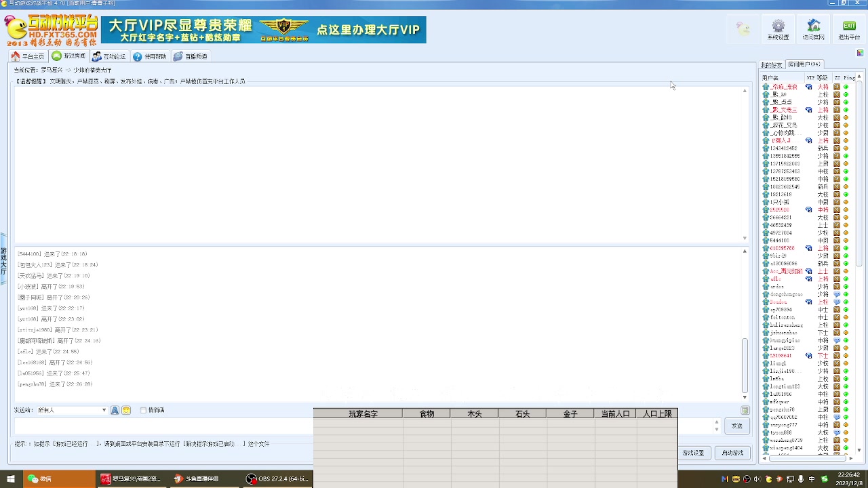Click the chat message input field
Image resolution: width=868 pixels, height=488 pixels.
[363, 426]
